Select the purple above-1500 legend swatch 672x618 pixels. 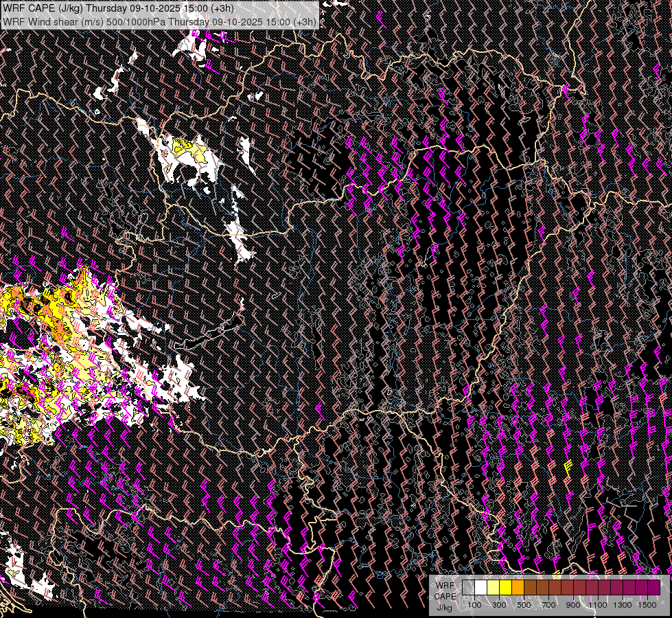point(653,588)
